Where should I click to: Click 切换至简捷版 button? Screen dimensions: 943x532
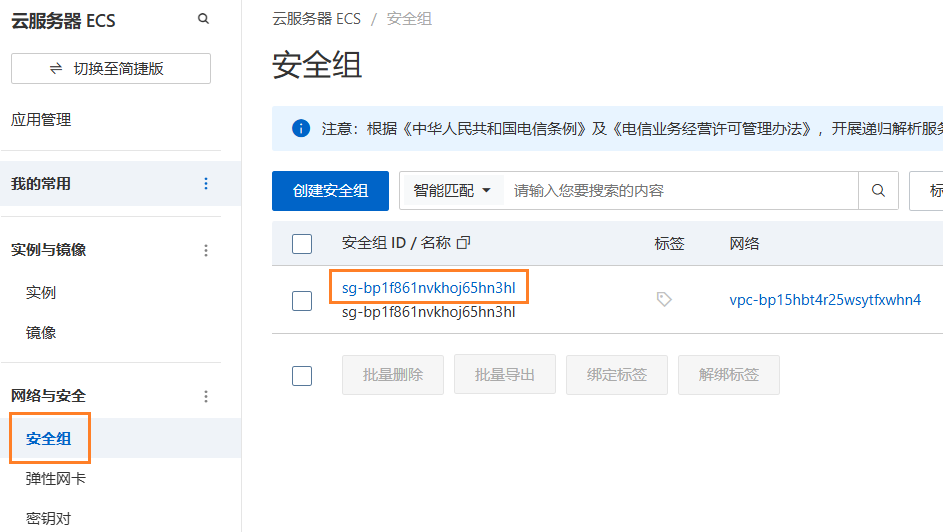(x=111, y=69)
